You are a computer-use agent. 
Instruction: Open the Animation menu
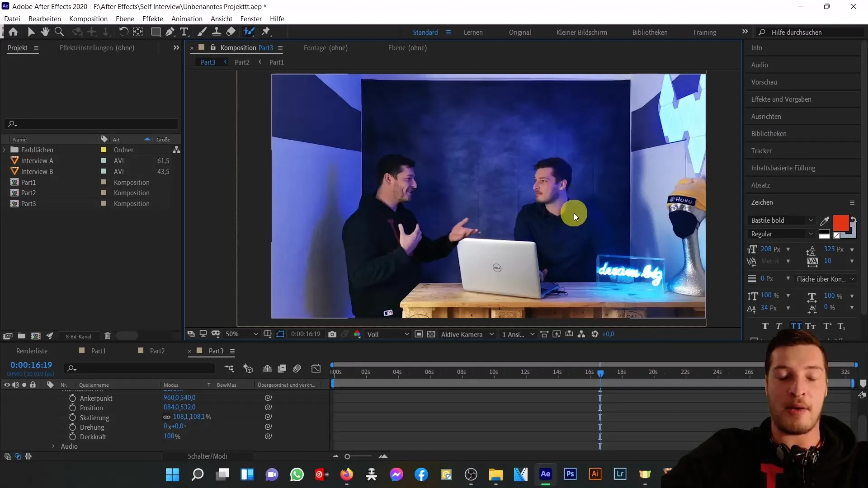tap(187, 19)
